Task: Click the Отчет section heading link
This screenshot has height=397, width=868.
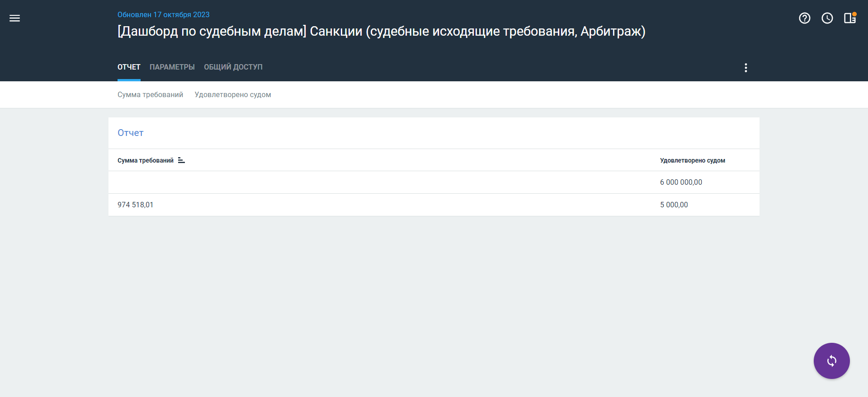Action: tap(131, 133)
